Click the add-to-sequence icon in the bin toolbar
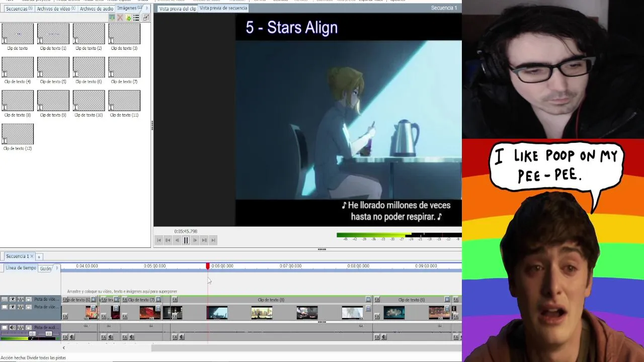Screen dimensions: 644x362 pyautogui.click(x=112, y=17)
